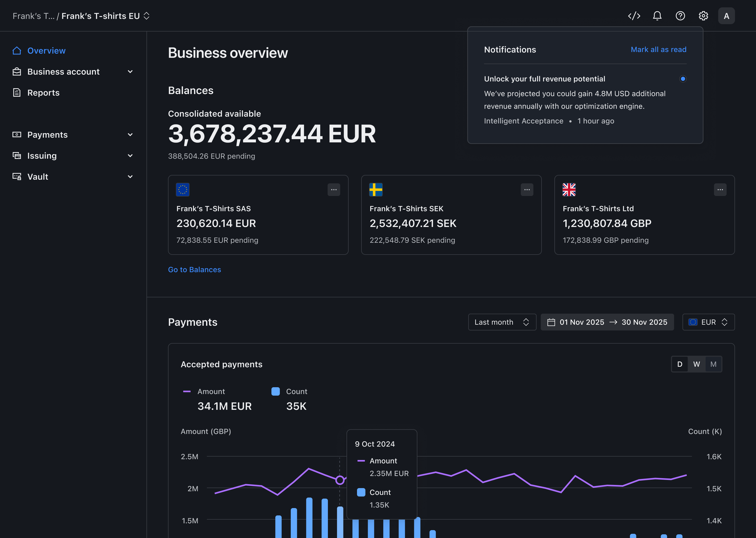Switch chart to weekly view (W)
Viewport: 756px width, 538px height.
click(696, 364)
